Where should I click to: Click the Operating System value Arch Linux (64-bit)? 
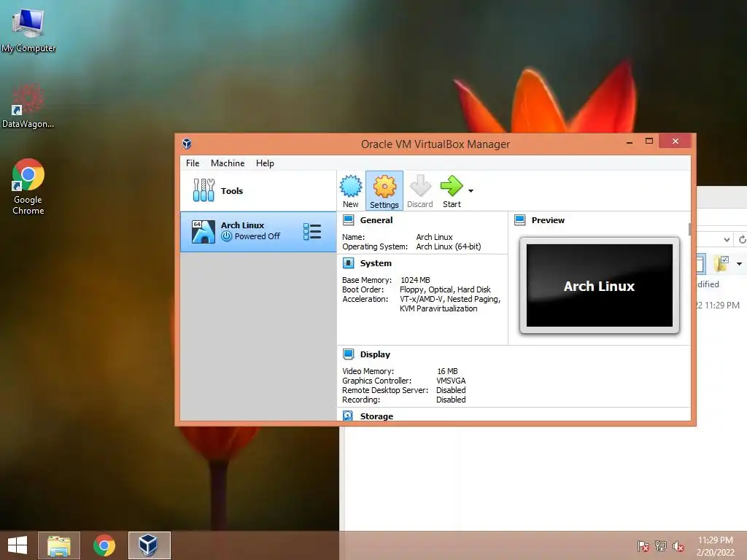pyautogui.click(x=449, y=246)
